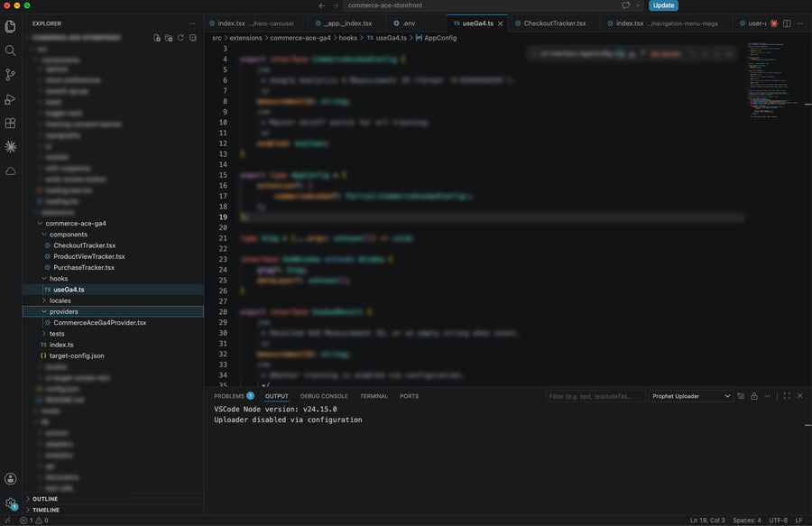Click the AppConfig breadcrumb symbol
812x526 pixels.
440,38
